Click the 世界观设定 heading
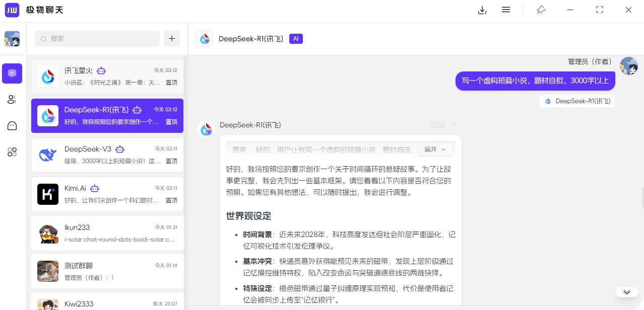This screenshot has width=644, height=310. (249, 216)
